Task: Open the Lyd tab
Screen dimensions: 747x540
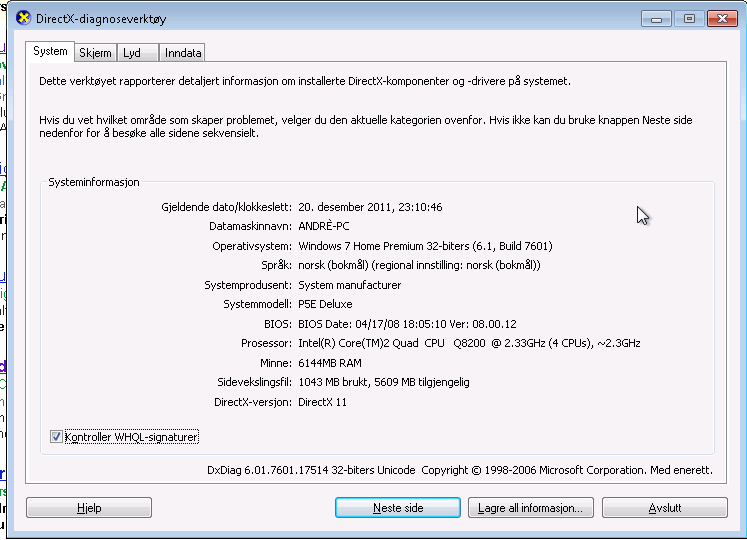Action: click(x=138, y=53)
